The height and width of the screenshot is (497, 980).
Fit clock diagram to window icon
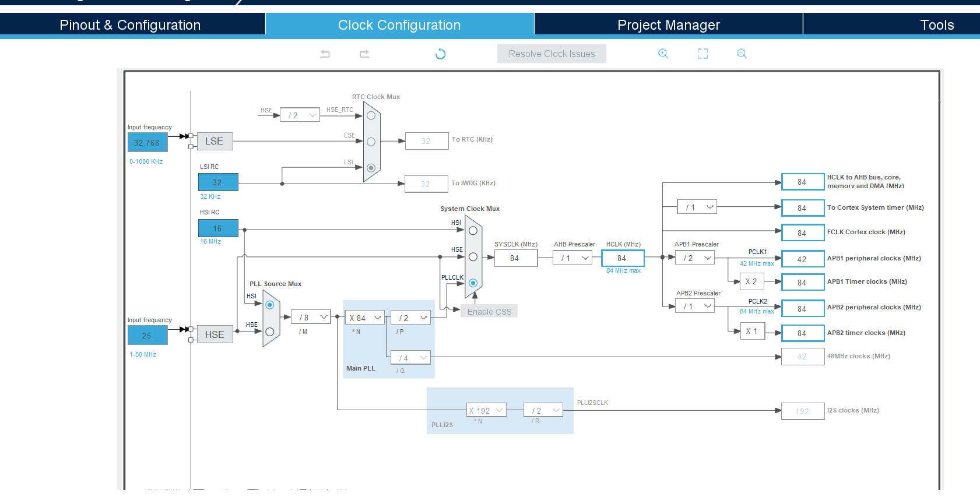coord(702,54)
